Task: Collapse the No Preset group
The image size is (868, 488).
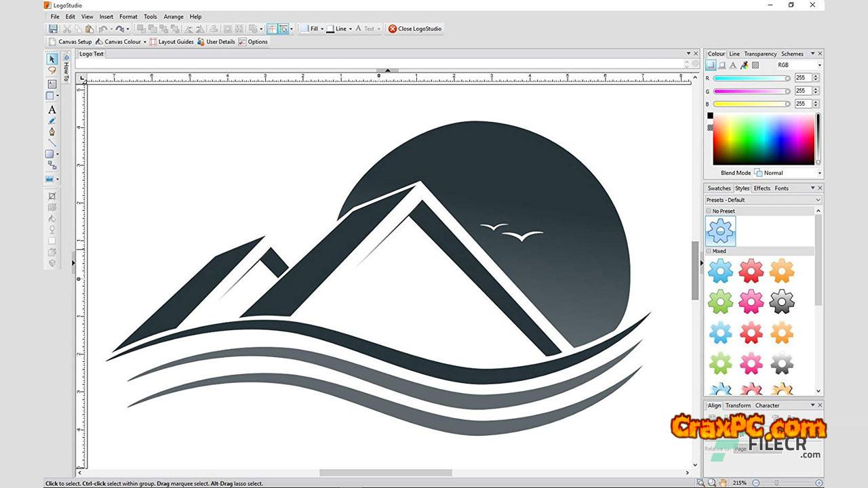Action: pos(709,211)
